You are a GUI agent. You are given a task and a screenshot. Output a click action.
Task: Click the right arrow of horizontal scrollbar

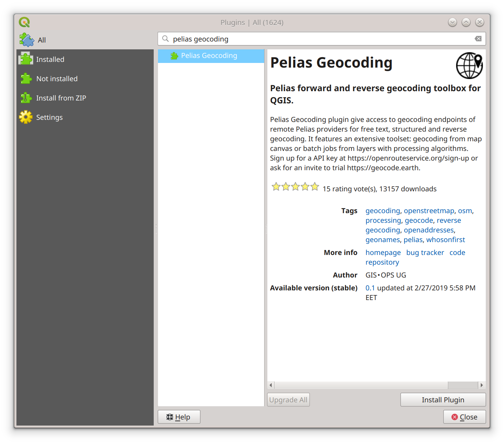tap(482, 385)
